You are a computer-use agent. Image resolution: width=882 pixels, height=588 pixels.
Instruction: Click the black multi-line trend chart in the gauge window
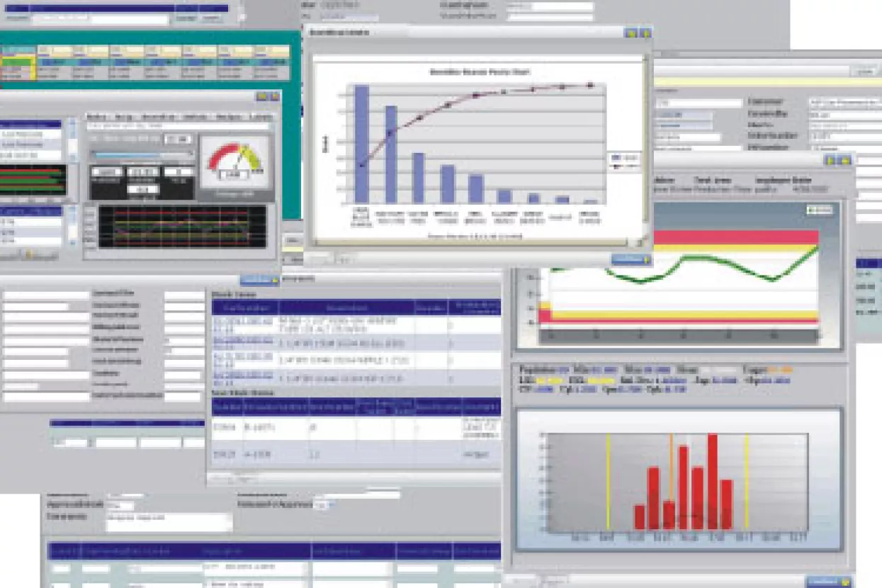(x=183, y=227)
